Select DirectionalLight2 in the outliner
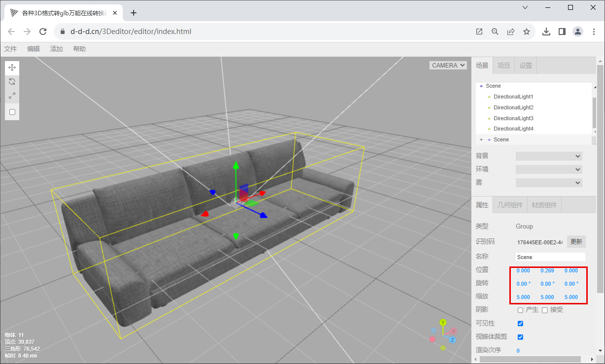The image size is (605, 364). tap(513, 107)
